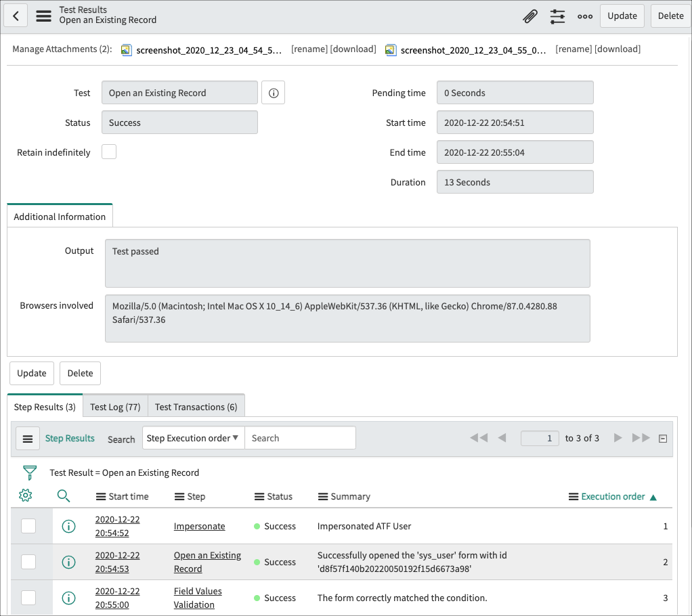Click inside the list Search field

[x=300, y=437]
